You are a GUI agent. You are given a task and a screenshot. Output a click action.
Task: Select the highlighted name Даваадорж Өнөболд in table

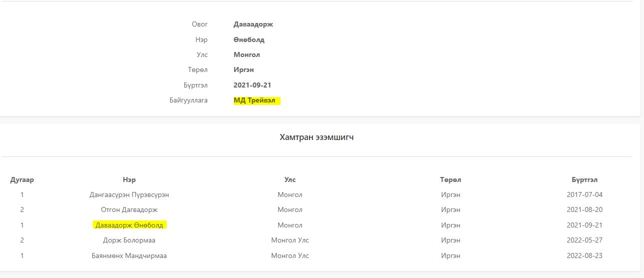(x=129, y=225)
